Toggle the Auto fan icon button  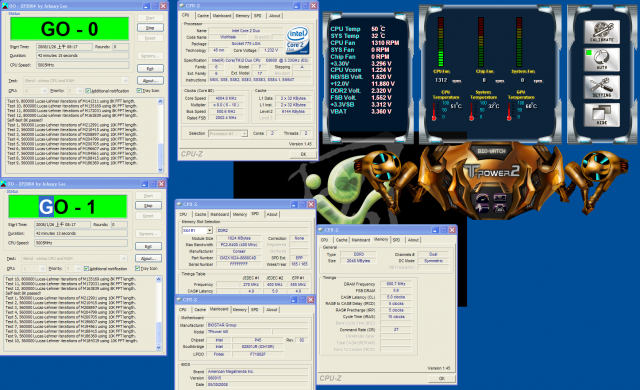click(602, 60)
